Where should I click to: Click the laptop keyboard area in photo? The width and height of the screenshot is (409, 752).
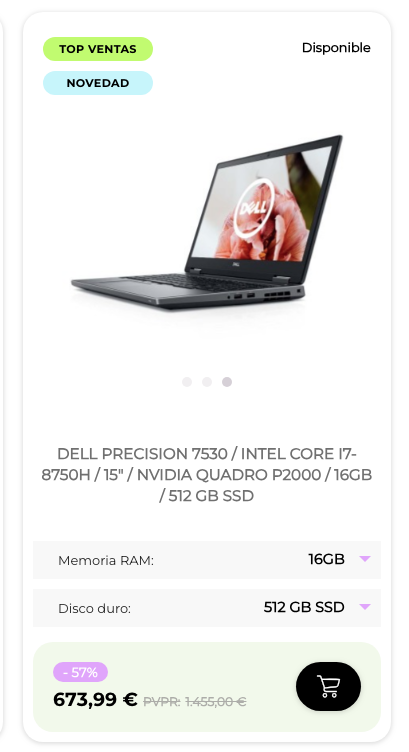click(x=192, y=282)
